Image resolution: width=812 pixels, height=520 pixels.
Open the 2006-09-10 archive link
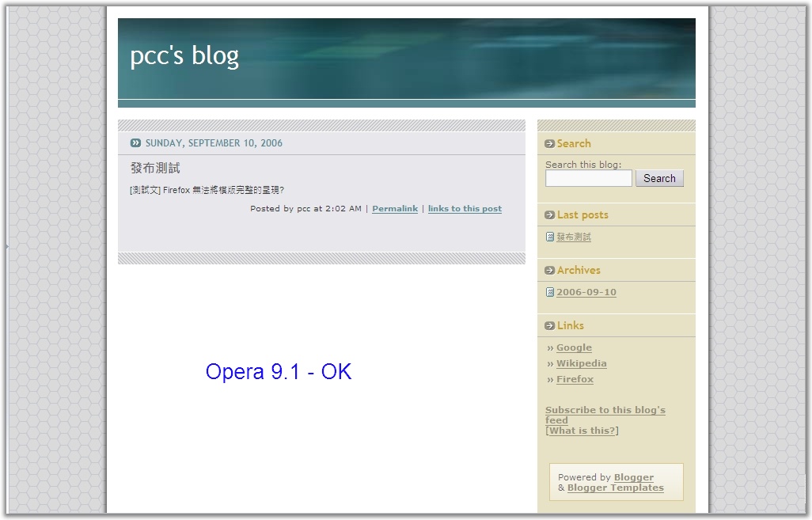click(x=586, y=292)
